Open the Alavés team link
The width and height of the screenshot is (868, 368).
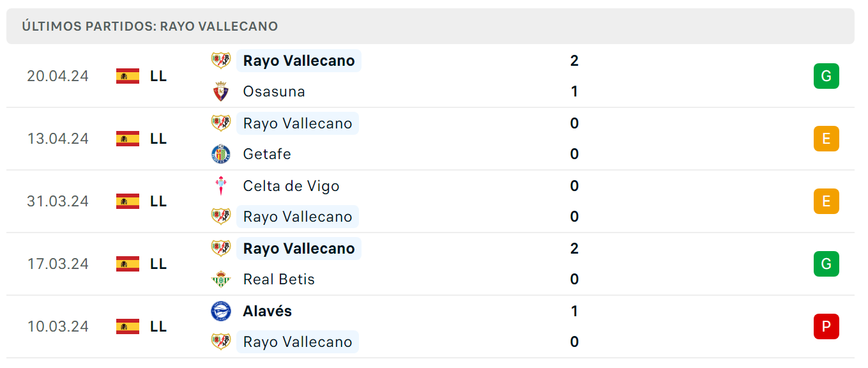tap(268, 311)
